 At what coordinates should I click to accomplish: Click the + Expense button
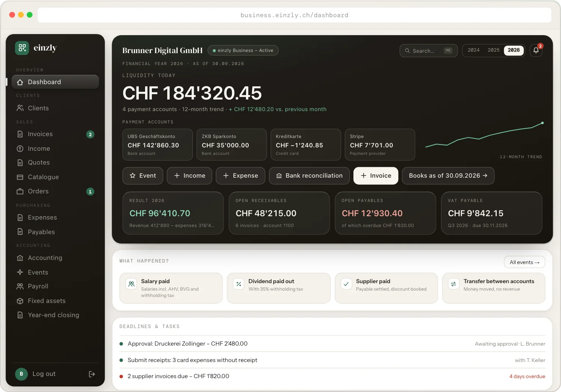coord(240,176)
